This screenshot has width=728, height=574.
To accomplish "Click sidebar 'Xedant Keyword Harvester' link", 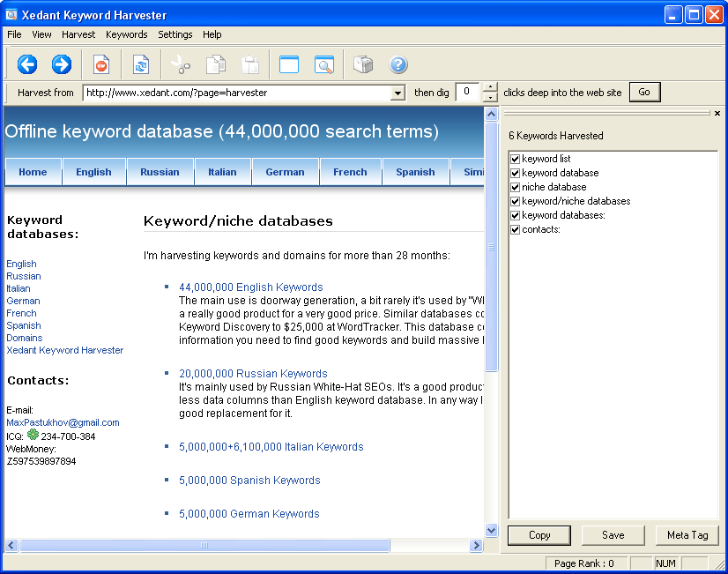I will pyautogui.click(x=65, y=350).
